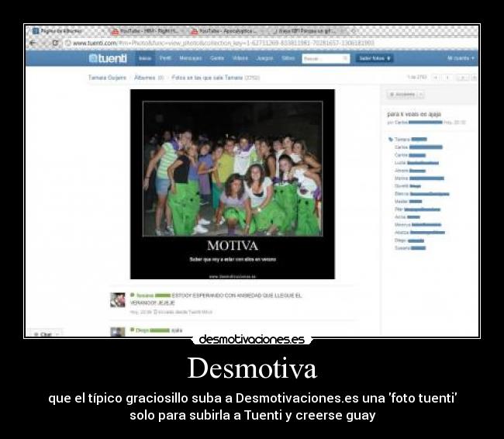Go to the next photo with the pager button
504x439 pixels.
tap(462, 78)
